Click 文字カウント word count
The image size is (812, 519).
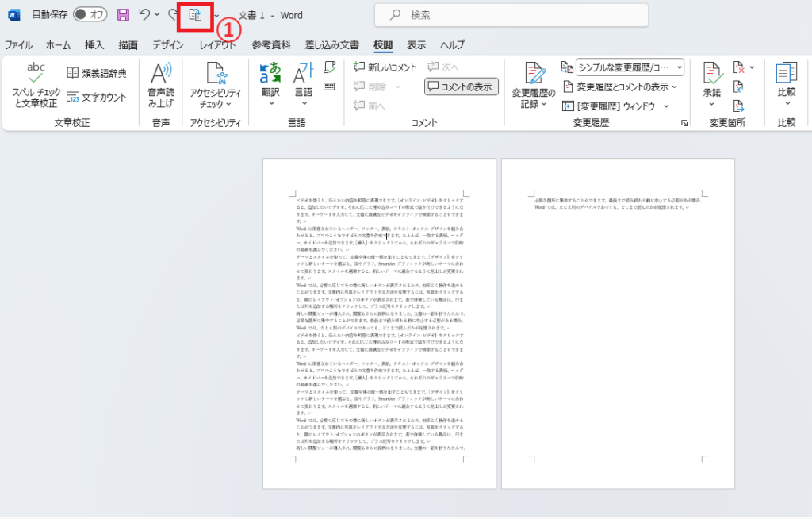97,97
